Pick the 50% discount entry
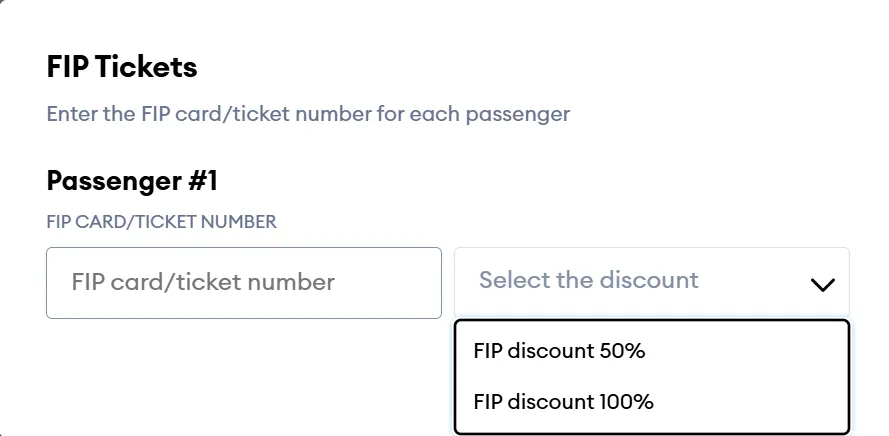This screenshot has height=436, width=889. [x=559, y=351]
